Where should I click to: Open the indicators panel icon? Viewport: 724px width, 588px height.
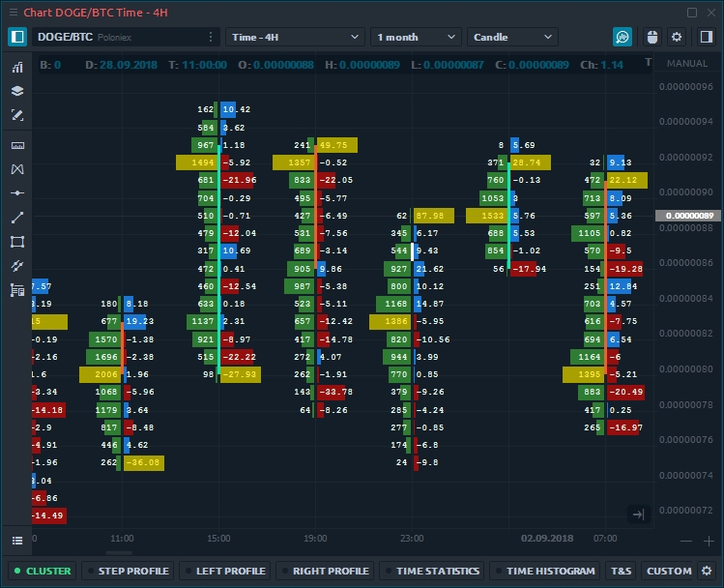[16, 68]
